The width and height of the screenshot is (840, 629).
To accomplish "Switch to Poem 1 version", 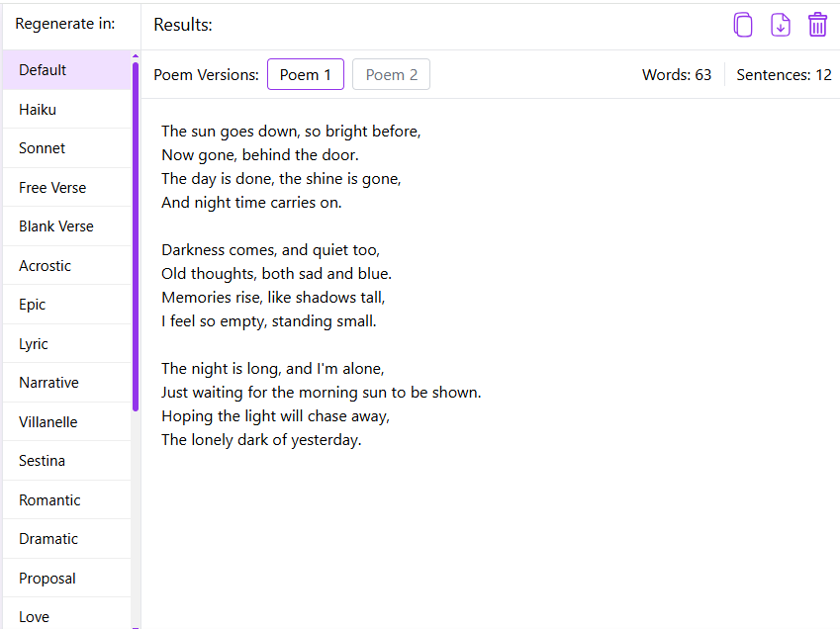I will pos(306,74).
